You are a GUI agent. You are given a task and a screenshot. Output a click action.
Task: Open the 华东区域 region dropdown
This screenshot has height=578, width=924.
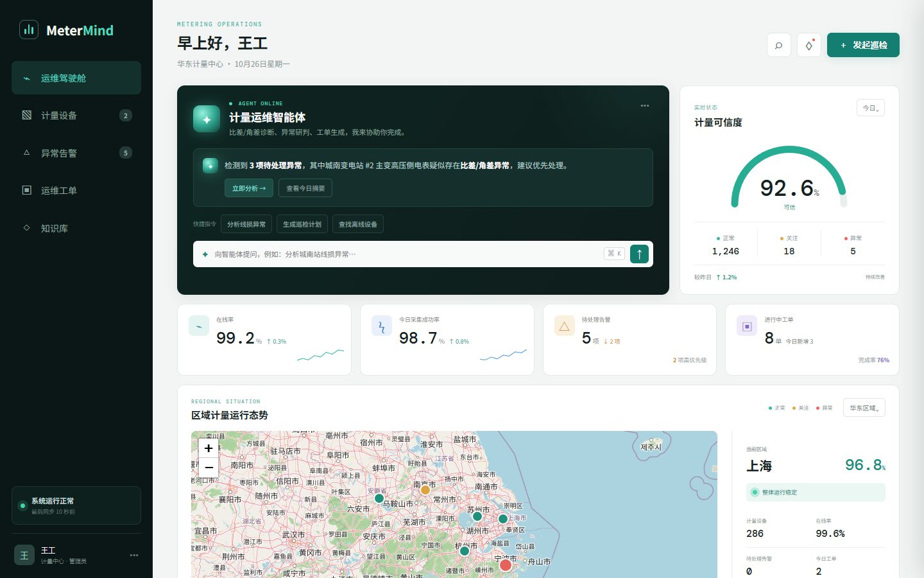click(x=864, y=408)
